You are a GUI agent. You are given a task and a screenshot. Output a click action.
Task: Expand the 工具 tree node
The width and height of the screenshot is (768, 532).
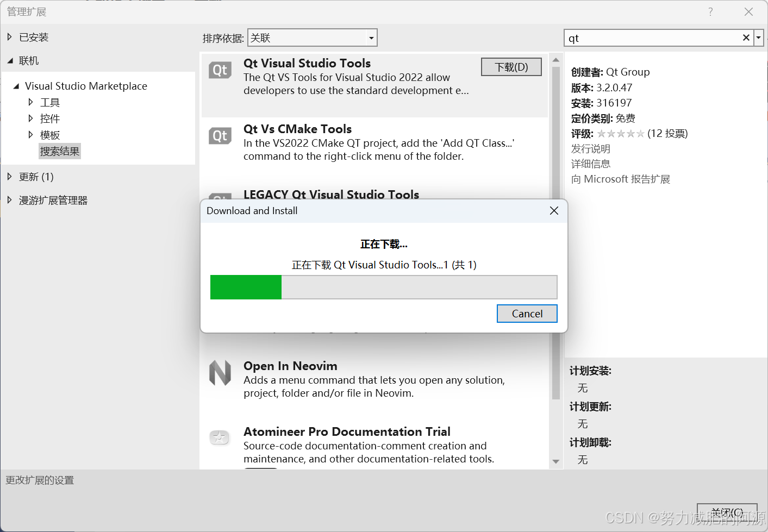[30, 102]
